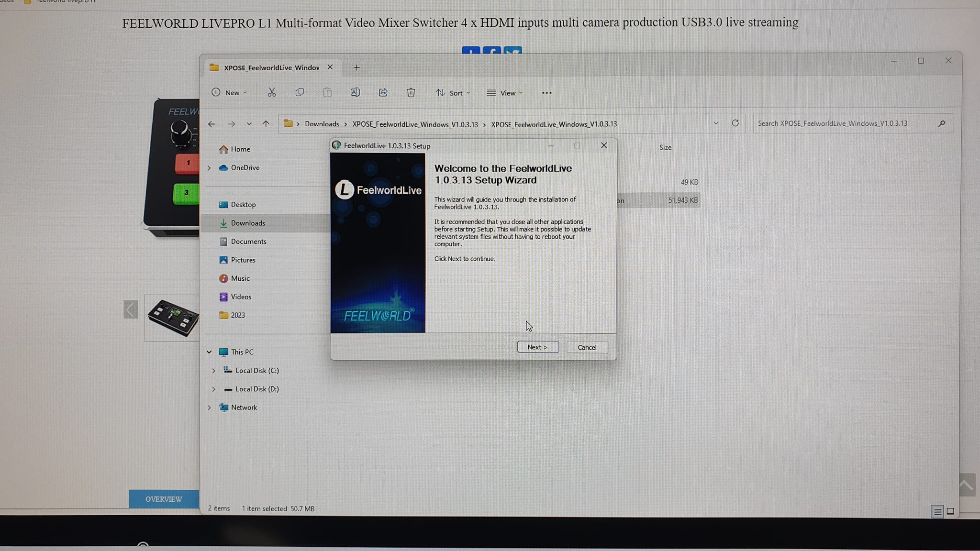Click the Paste icon in Explorer toolbar
980x551 pixels.
[x=327, y=92]
